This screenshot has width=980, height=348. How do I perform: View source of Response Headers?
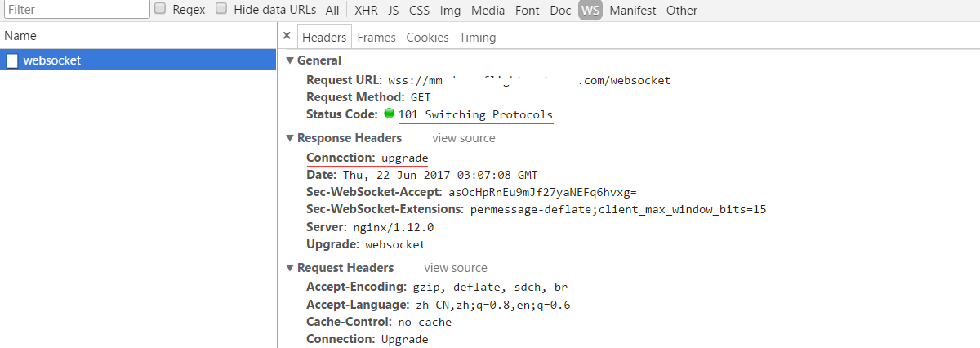point(464,138)
